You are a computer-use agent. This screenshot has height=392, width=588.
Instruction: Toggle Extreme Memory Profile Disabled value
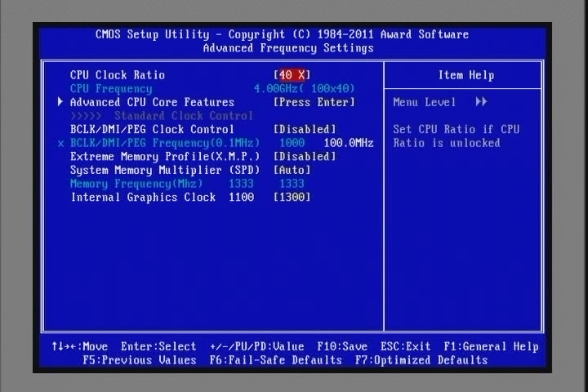305,157
